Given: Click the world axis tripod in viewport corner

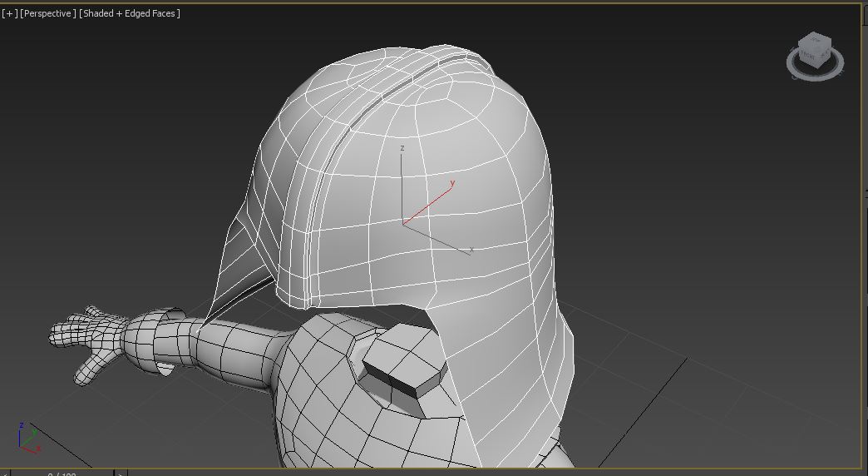Looking at the screenshot, I should tap(27, 439).
